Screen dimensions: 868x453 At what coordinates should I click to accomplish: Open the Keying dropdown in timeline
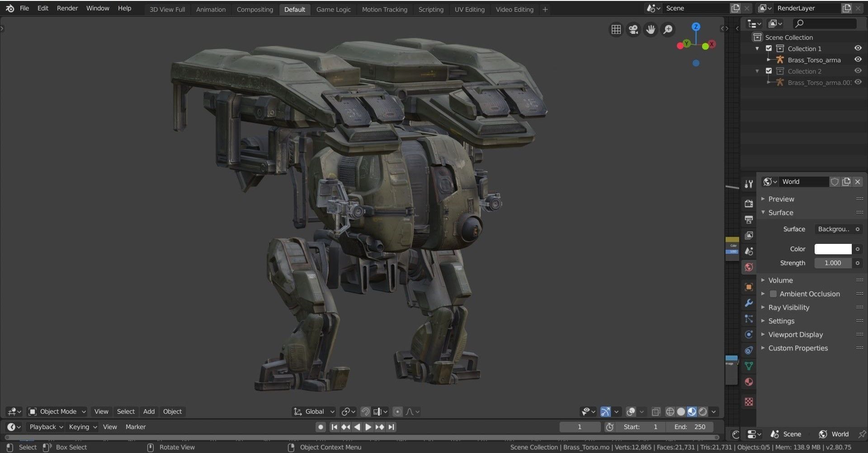click(82, 427)
